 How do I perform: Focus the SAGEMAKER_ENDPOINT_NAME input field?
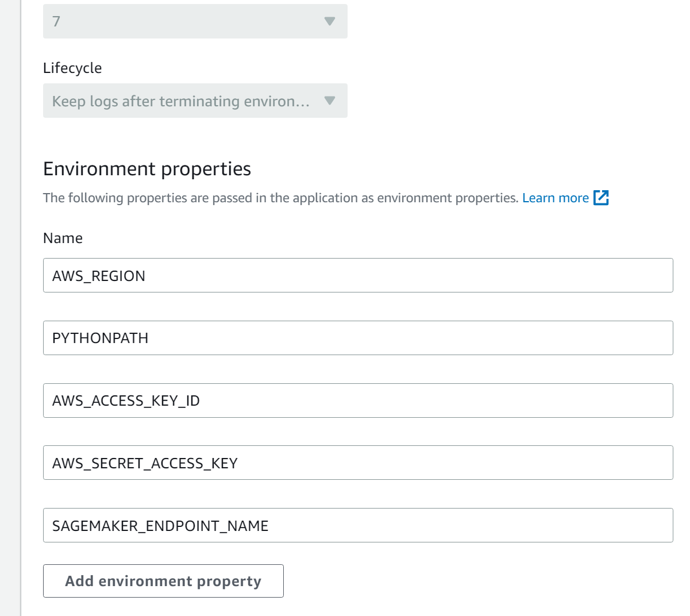357,525
